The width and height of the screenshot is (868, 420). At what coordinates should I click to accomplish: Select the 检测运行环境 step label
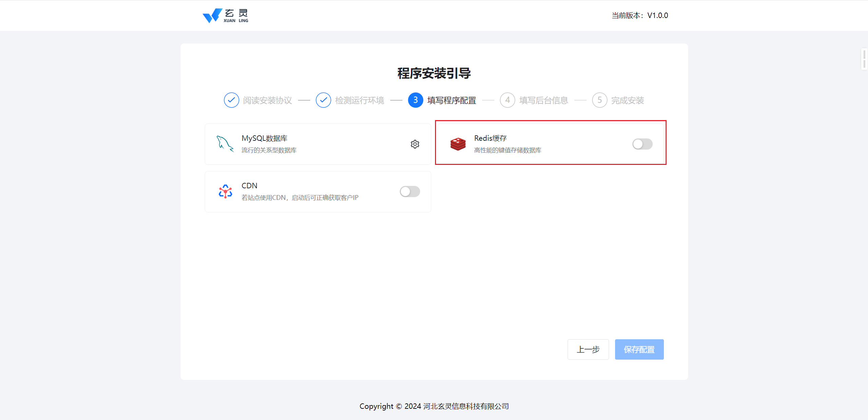(x=359, y=100)
